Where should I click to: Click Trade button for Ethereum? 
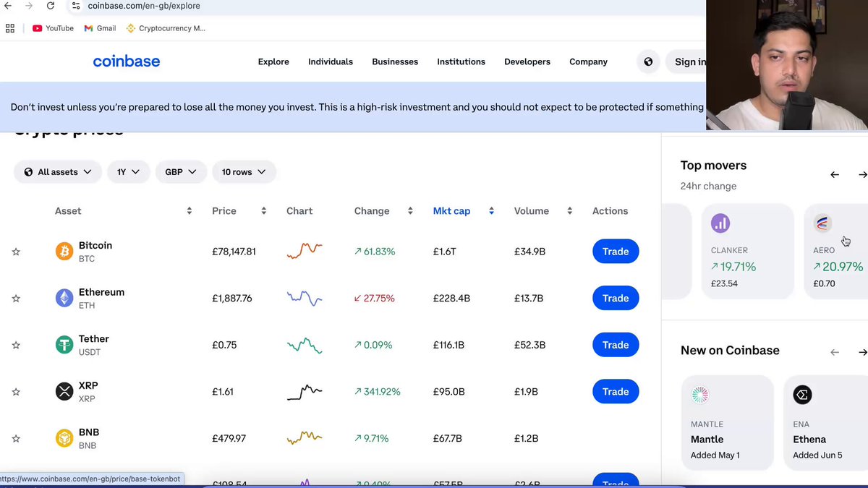point(616,298)
